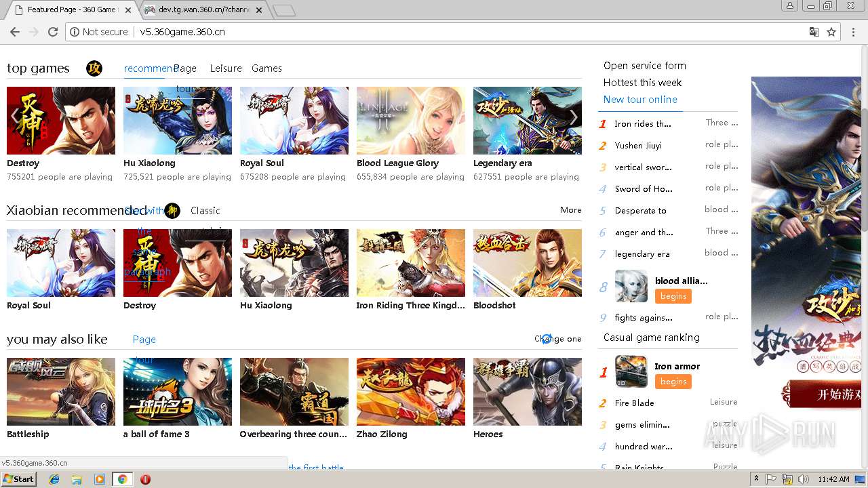This screenshot has height=488, width=868.
Task: Open Hottest this week tab
Action: point(642,83)
